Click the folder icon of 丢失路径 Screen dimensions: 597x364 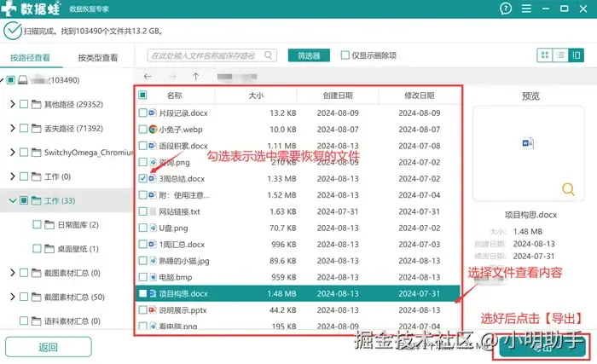[x=36, y=129]
